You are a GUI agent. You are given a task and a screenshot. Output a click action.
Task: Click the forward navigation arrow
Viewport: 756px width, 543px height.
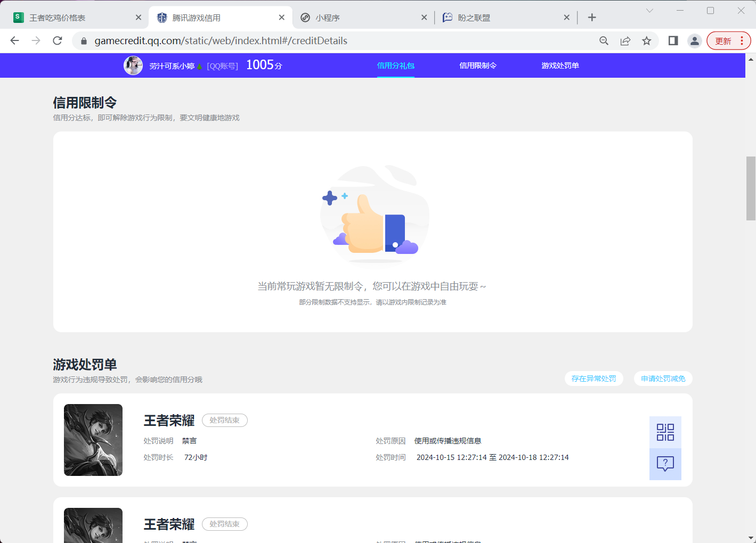point(36,40)
